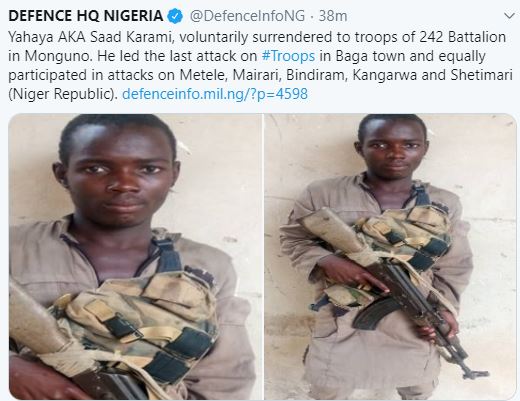Image resolution: width=520 pixels, height=401 pixels.
Task: Open DEFENCE HQ NIGERIA profile name
Action: coord(86,16)
